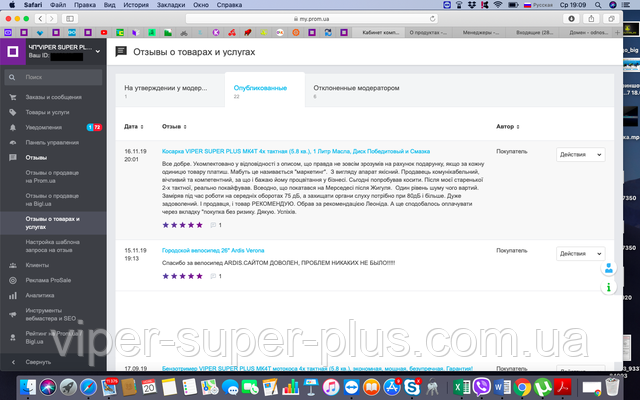Screen dimensions: 640x400
Task: Click the Prom purple logo square
Action: point(13,51)
